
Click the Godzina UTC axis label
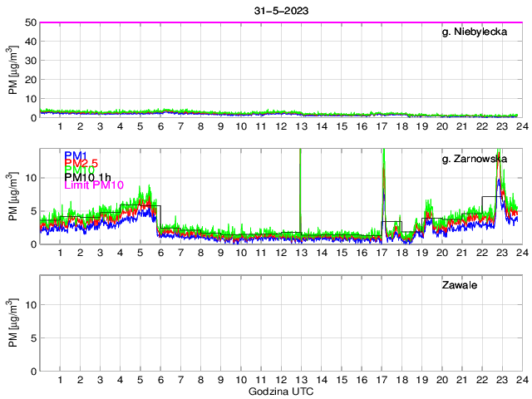280,391
